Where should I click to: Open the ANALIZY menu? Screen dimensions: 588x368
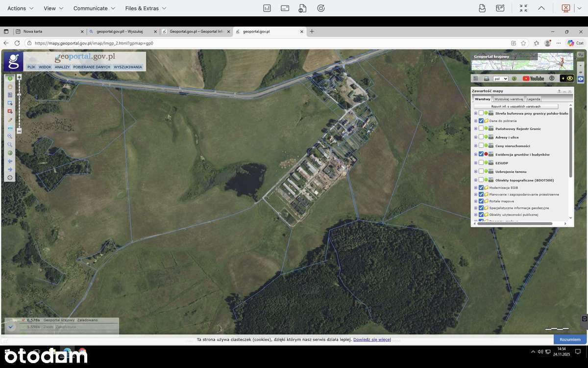[x=62, y=67]
